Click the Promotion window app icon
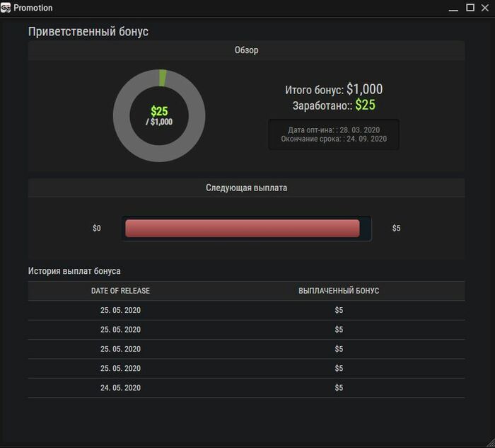The image size is (495, 448). tap(6, 8)
